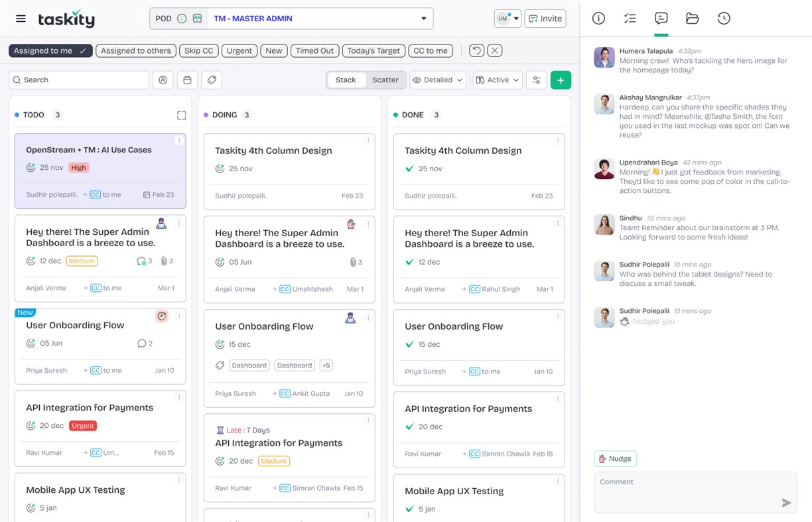This screenshot has width=812, height=522.
Task: Click the Invite button
Action: [545, 19]
